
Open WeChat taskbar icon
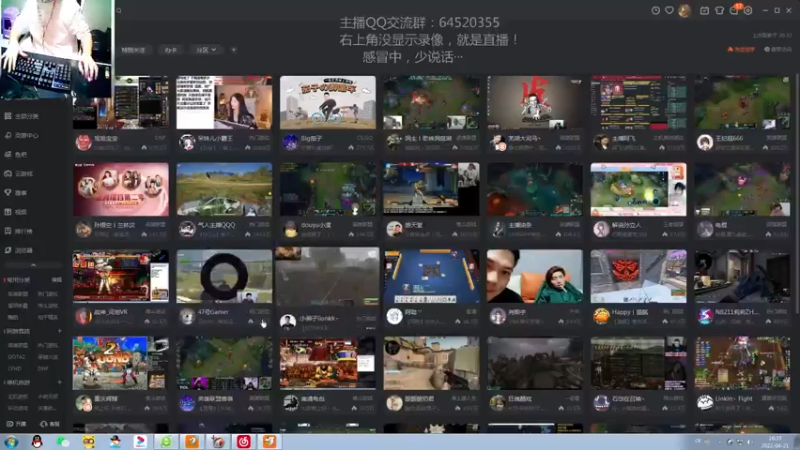(x=63, y=442)
